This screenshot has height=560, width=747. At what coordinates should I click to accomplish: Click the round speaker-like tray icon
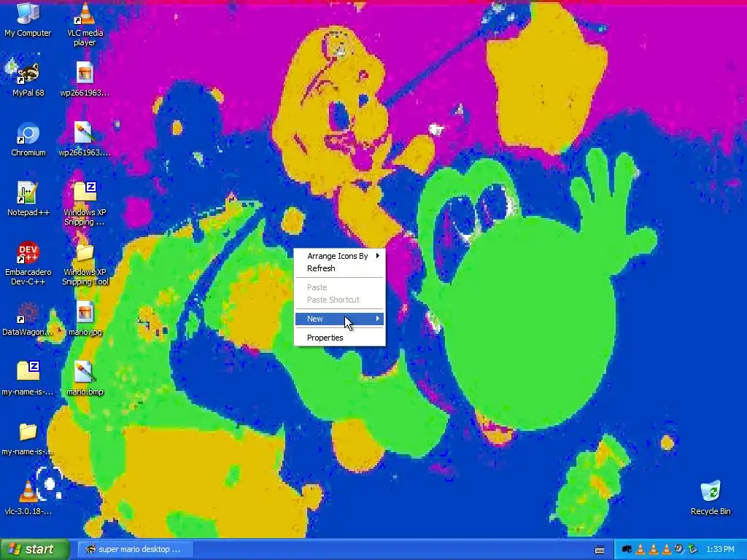(x=679, y=550)
